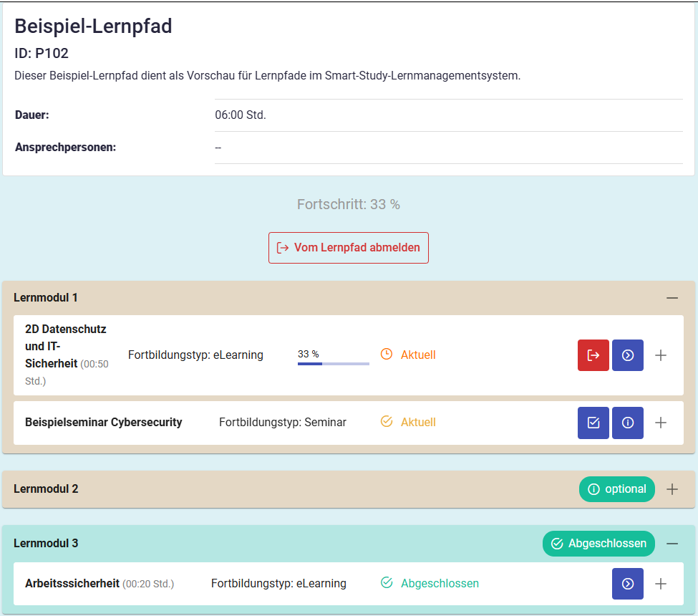Click red sign-out icon for 2D Datenschutz course
This screenshot has width=698, height=616.
coord(593,355)
